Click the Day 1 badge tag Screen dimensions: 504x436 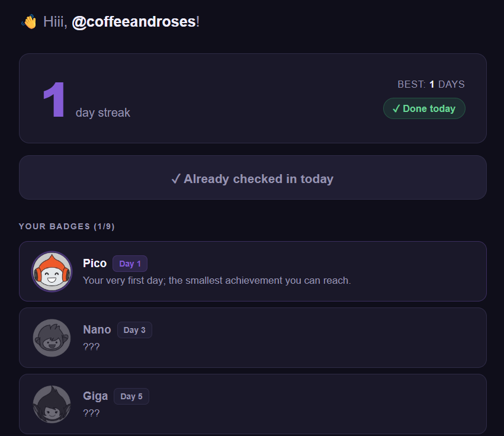[130, 264]
